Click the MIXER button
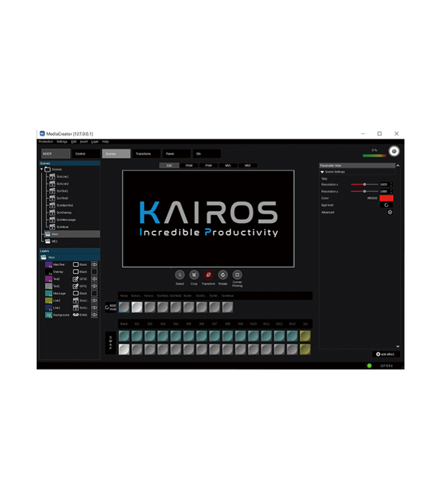The height and width of the screenshot is (504, 441). [x=55, y=154]
